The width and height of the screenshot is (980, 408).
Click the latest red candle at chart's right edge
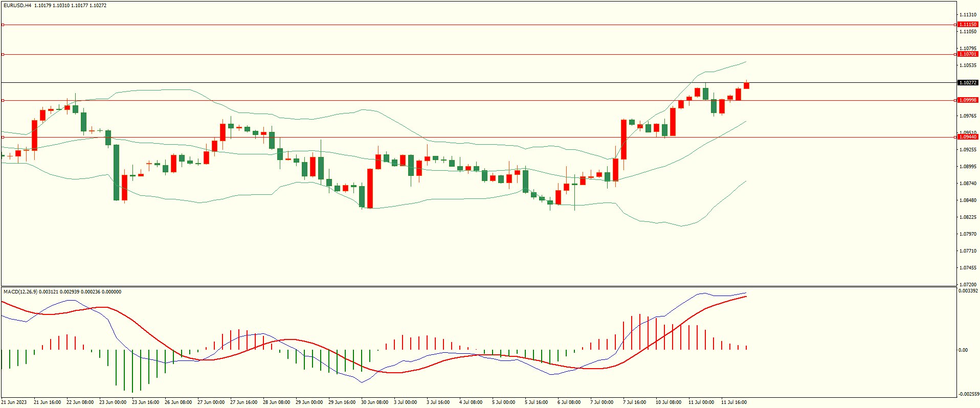point(746,85)
